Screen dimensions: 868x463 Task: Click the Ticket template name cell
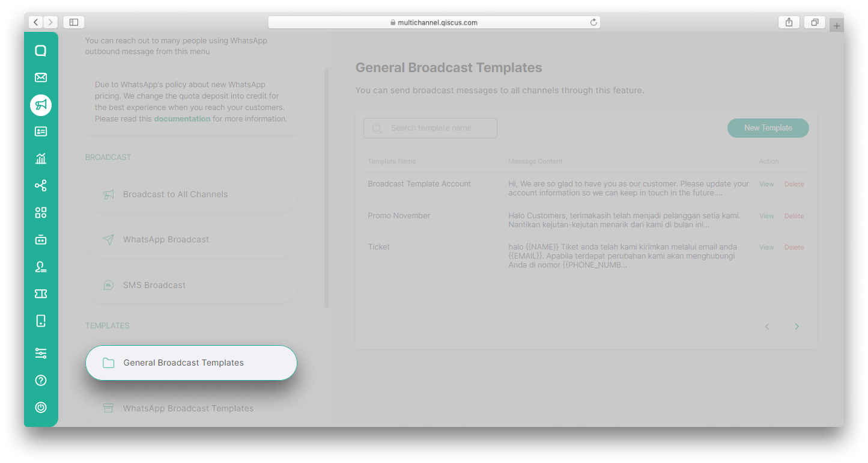(379, 247)
